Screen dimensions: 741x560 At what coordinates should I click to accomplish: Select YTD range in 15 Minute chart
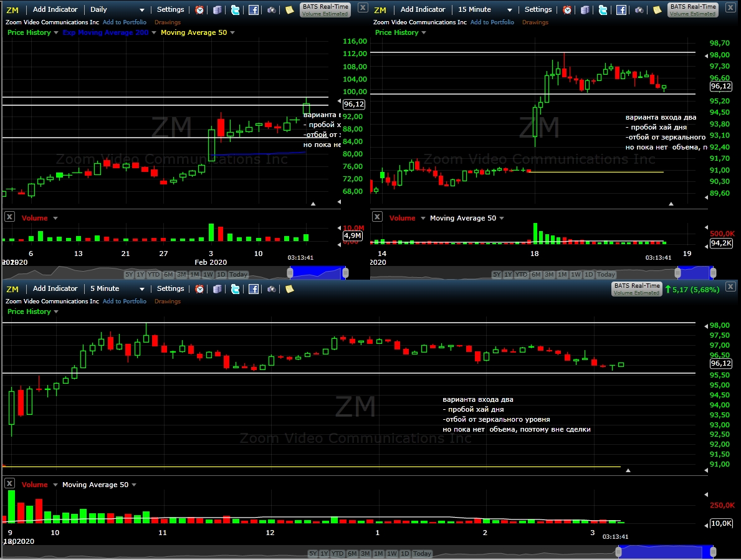[521, 274]
